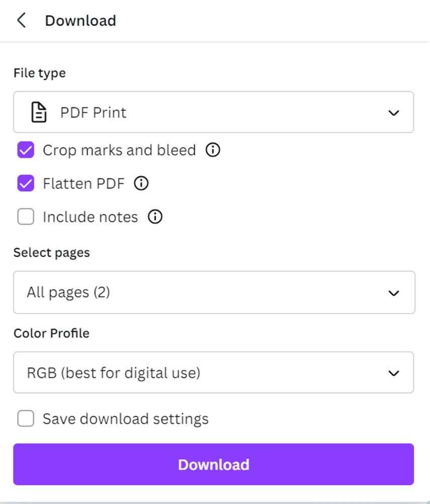Click the Color Profile chevron arrow
This screenshot has height=504, width=430.
pyautogui.click(x=394, y=373)
